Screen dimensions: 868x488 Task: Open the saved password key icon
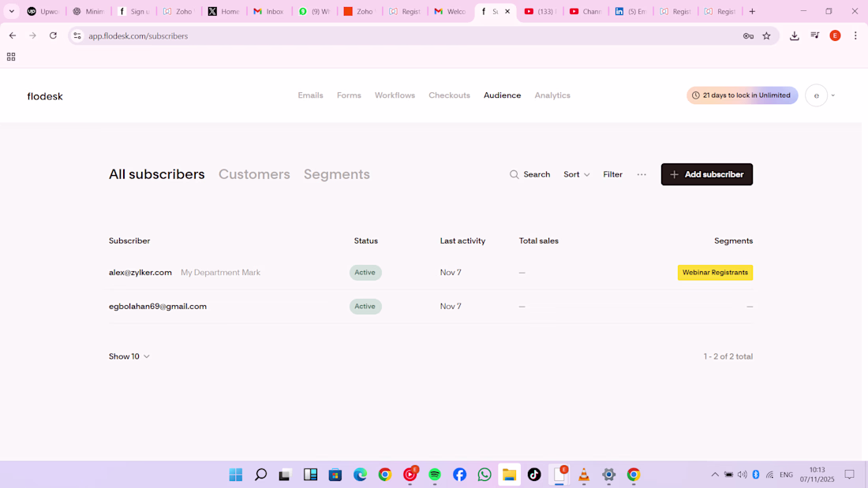pos(748,36)
